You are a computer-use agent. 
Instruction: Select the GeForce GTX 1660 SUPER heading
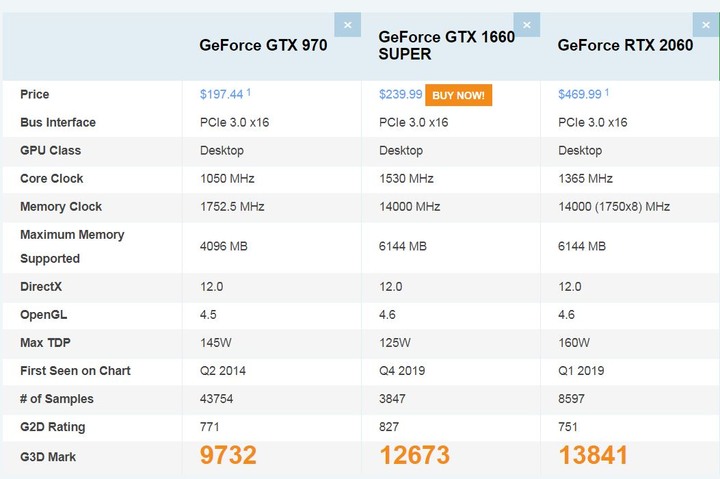[x=446, y=45]
